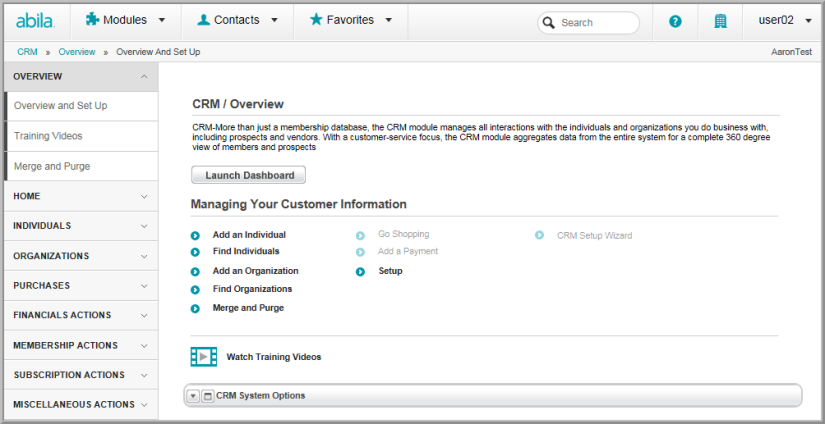The height and width of the screenshot is (424, 825).
Task: Open the Find Individuals link
Action: point(246,251)
